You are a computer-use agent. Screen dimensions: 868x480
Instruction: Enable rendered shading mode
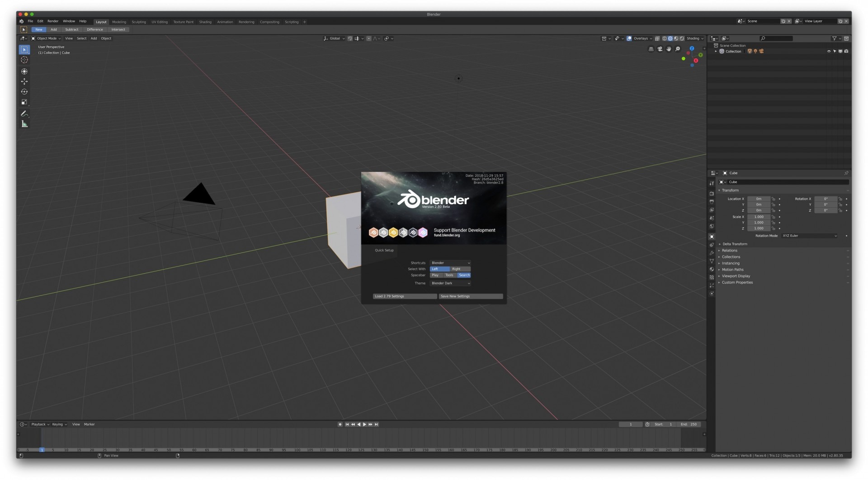tap(682, 38)
